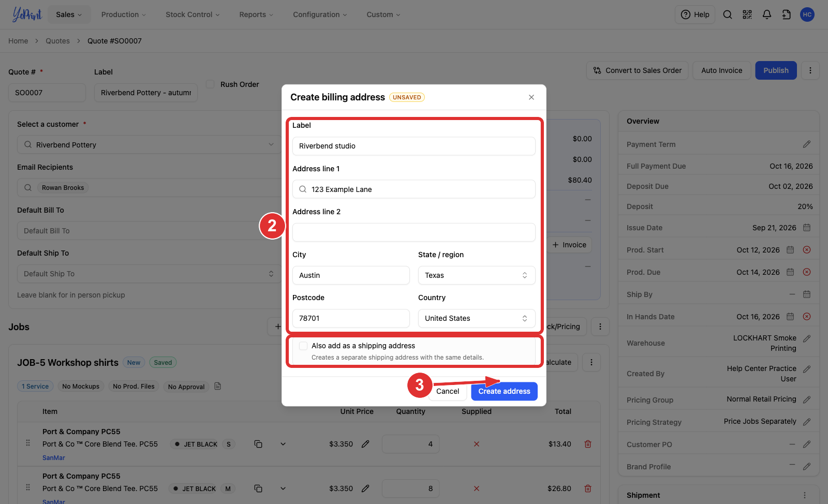This screenshot has height=504, width=828.
Task: Click the Postcode input field
Action: point(351,318)
